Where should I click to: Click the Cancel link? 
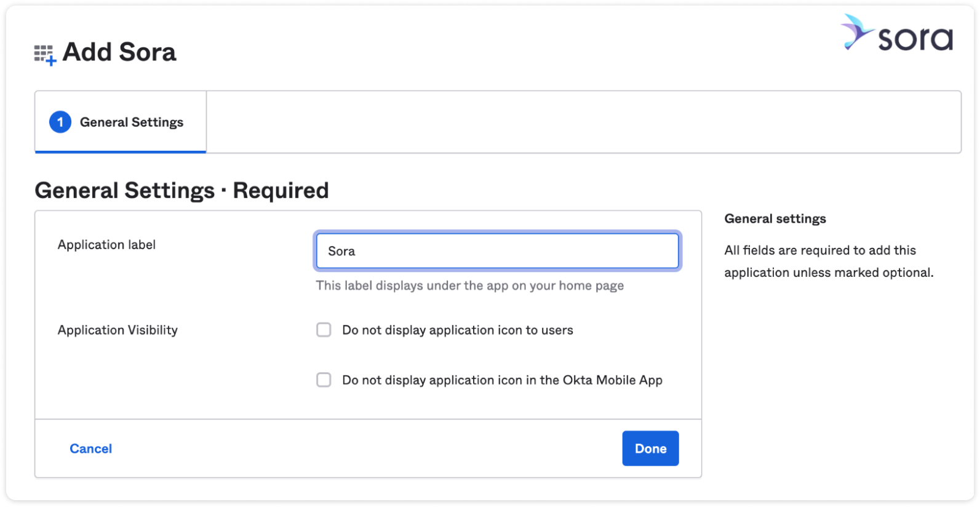[90, 449]
